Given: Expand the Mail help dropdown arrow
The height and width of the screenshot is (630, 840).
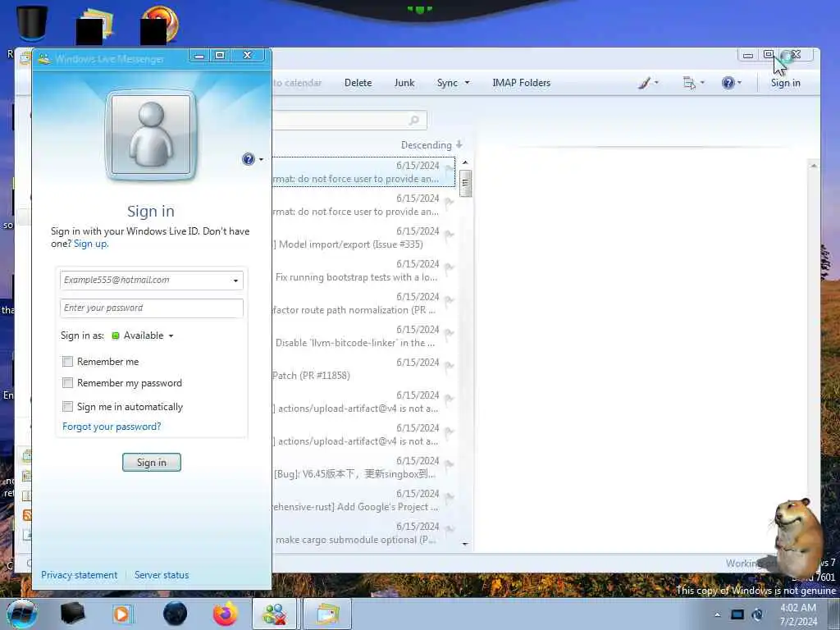Looking at the screenshot, I should click(x=739, y=83).
